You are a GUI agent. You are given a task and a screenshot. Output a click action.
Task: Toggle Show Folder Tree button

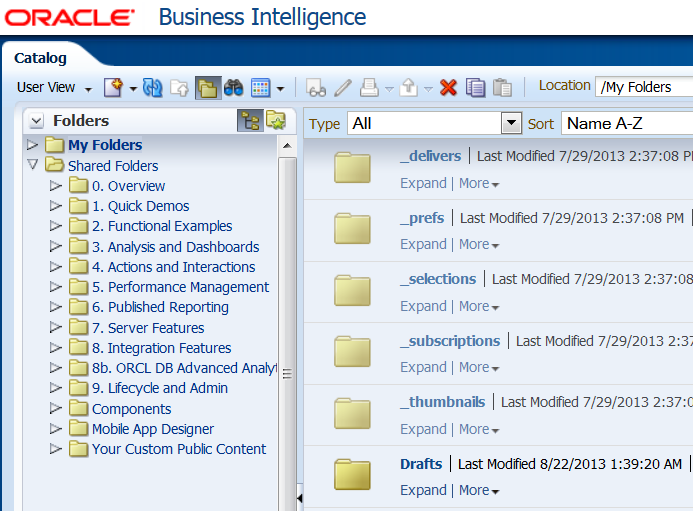251,121
